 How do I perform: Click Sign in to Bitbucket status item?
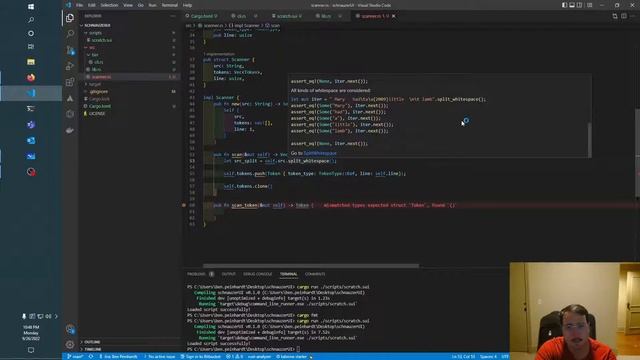point(201,356)
